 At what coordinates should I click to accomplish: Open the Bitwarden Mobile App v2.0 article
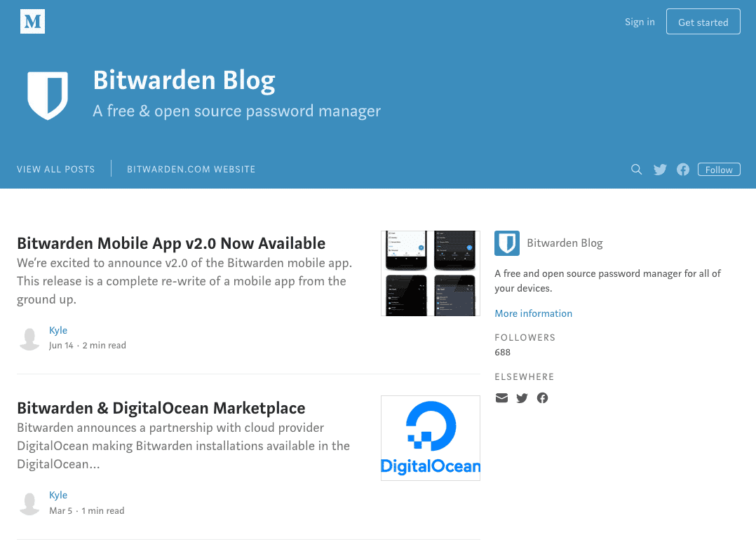[x=171, y=243]
